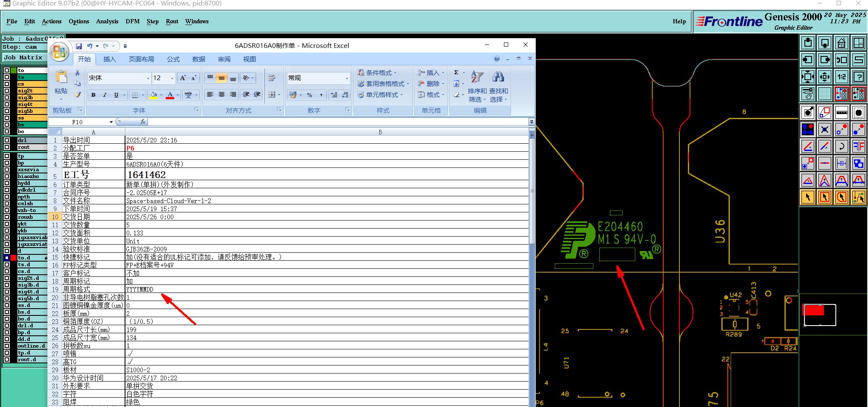Toggle visibility box of the sig2t layer
868x407 pixels.
point(7,91)
